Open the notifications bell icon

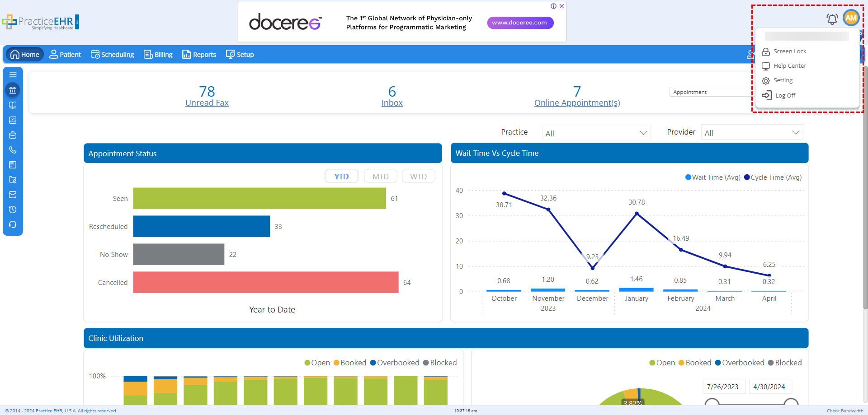[x=832, y=19]
